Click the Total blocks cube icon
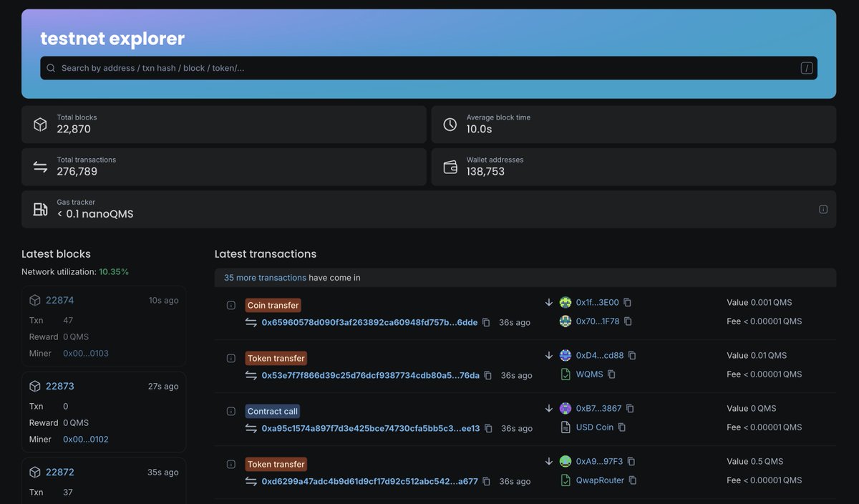 (x=40, y=124)
